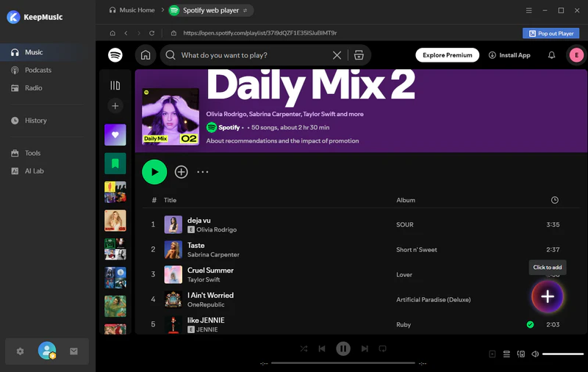Click the Explore Premium button

(x=447, y=55)
